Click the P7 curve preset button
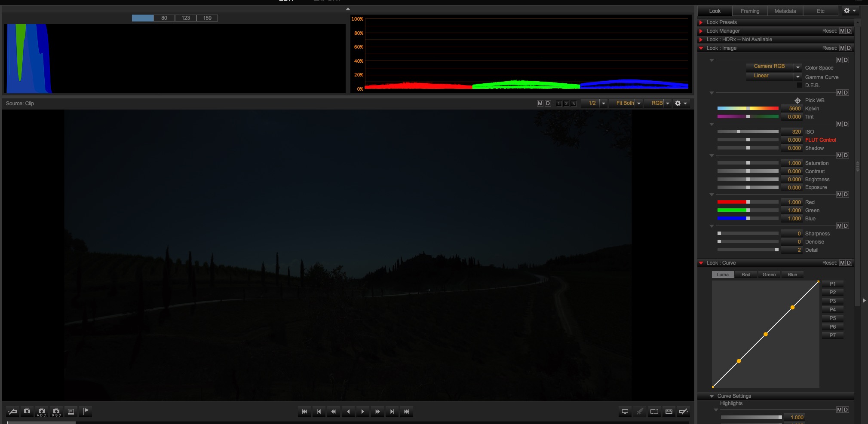The width and height of the screenshot is (868, 424). (833, 336)
